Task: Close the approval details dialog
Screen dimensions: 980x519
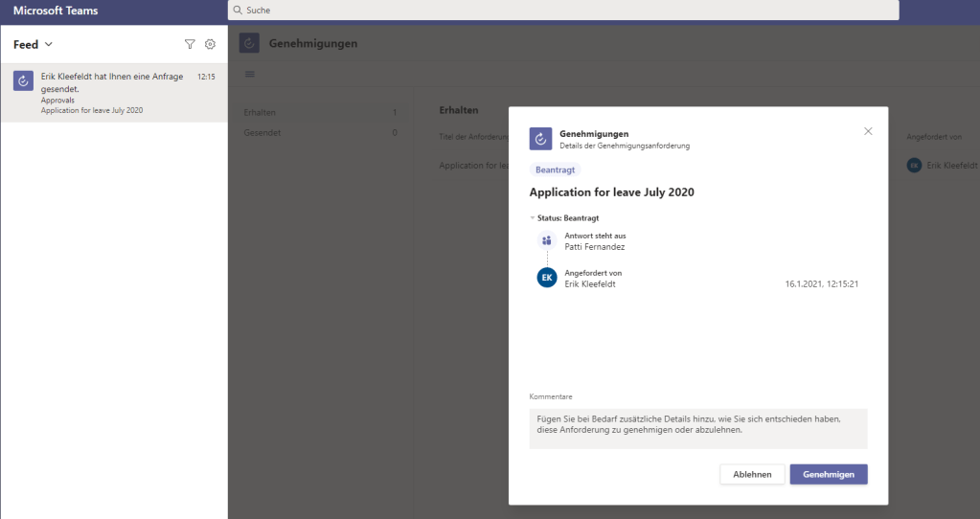Action: (868, 131)
